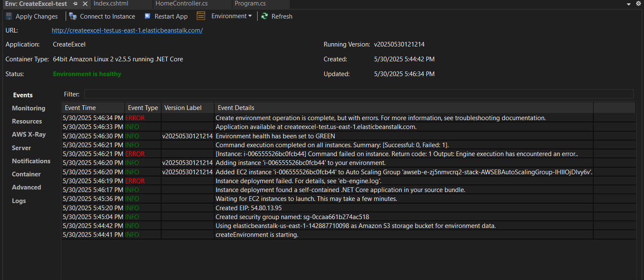Click into the Filter input field

point(359,94)
